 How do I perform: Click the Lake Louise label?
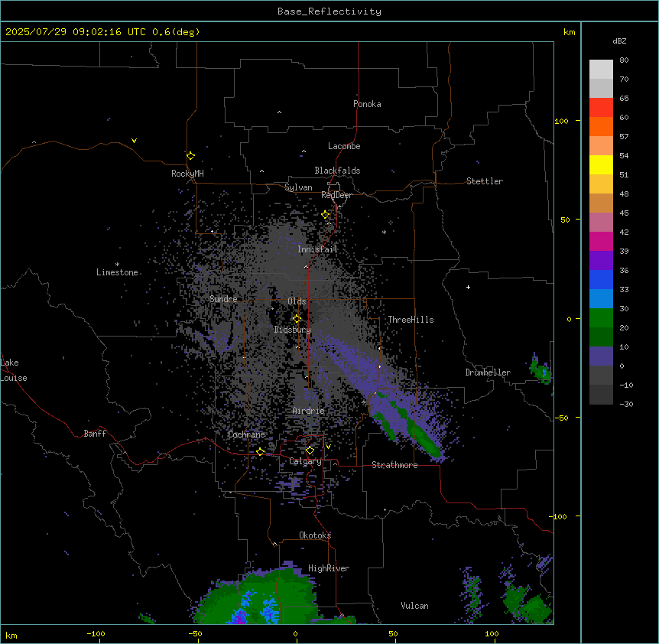coord(14,370)
